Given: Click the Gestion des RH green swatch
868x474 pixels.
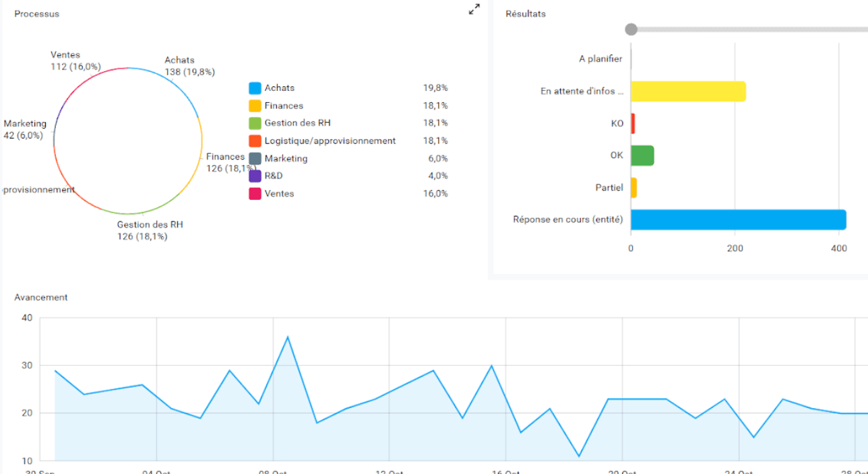Looking at the screenshot, I should (x=255, y=123).
